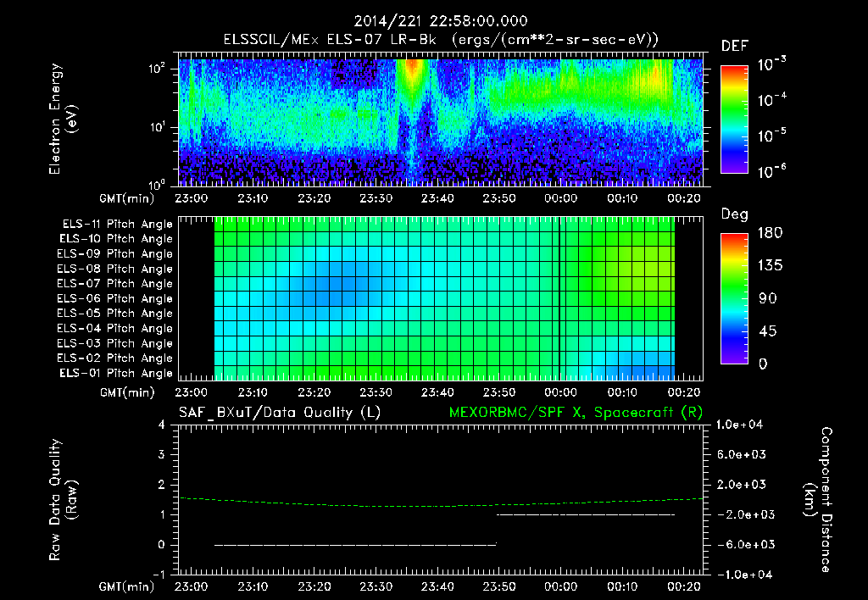Click the 180 value on Deg colorbar
Viewport: 868px width, 600px height.
(x=770, y=233)
